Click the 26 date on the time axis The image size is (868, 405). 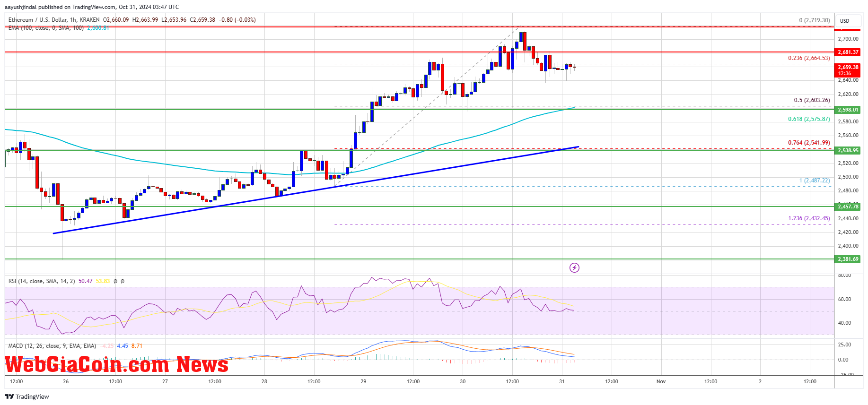click(x=66, y=381)
